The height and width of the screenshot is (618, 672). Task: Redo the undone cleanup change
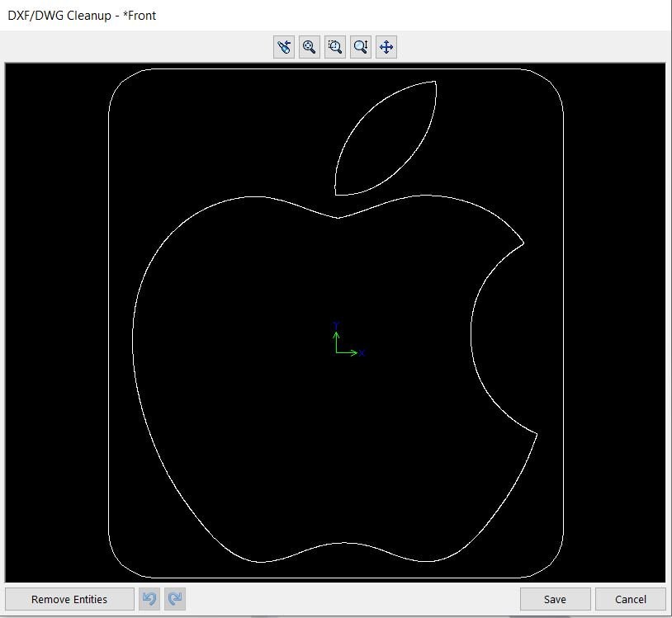(174, 599)
